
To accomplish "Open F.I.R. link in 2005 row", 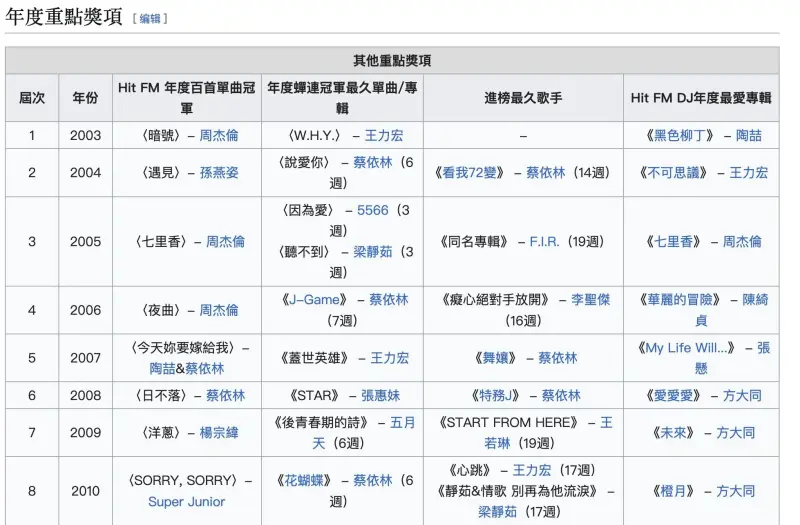I will (544, 241).
